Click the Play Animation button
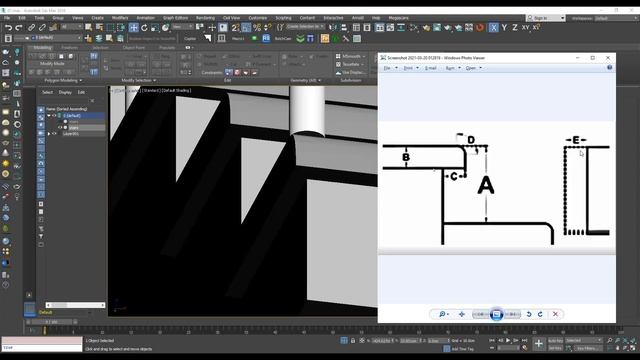The width and height of the screenshot is (640, 360). pyautogui.click(x=508, y=340)
